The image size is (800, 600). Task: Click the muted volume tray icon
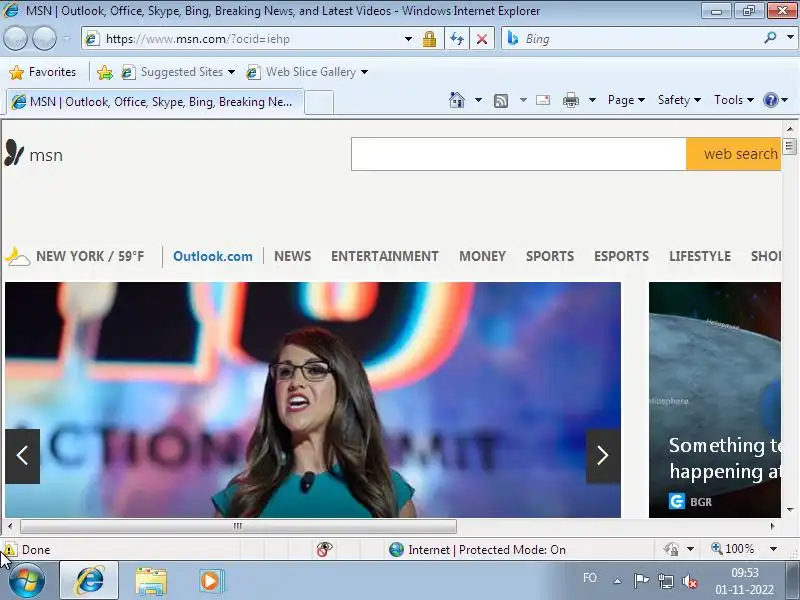(x=689, y=581)
